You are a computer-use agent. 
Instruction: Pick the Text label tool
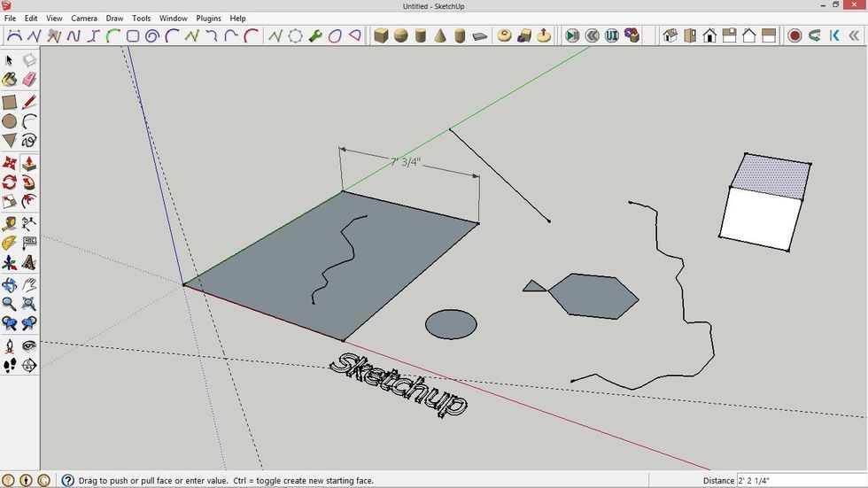[x=28, y=243]
